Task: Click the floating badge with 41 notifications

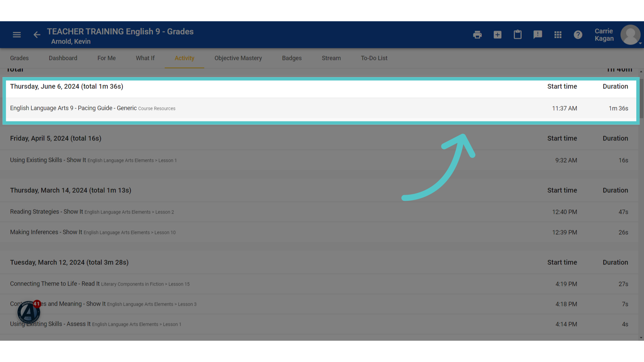Action: pyautogui.click(x=29, y=312)
